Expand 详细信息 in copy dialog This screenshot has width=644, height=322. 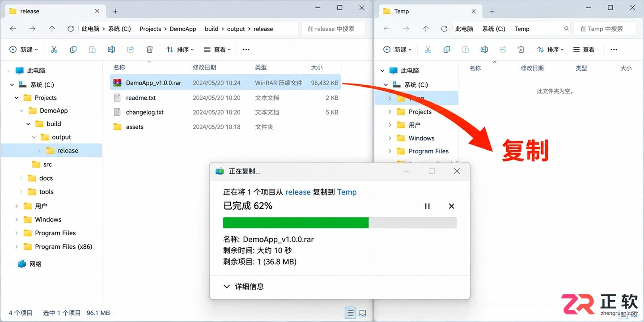click(x=244, y=286)
